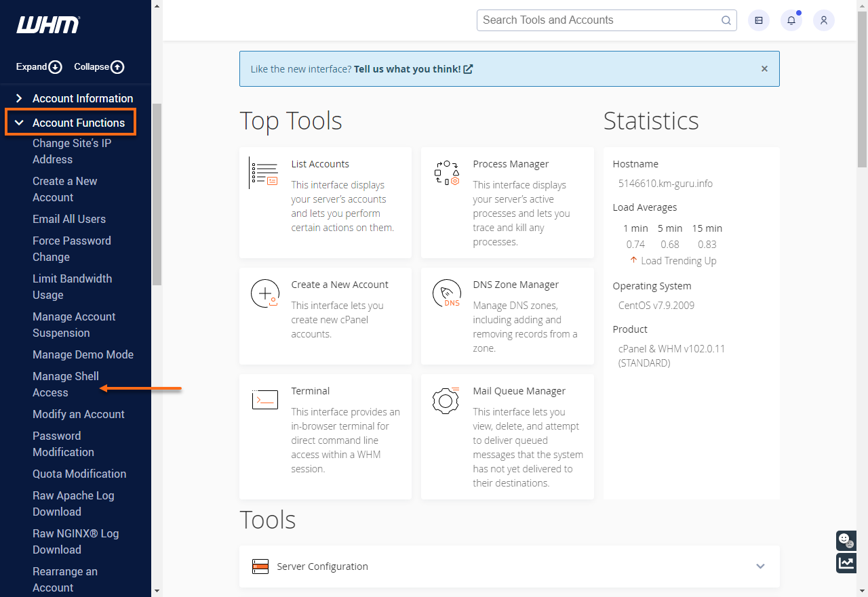This screenshot has height=597, width=868.
Task: Open DNS Zone Manager via its icon
Action: click(446, 293)
